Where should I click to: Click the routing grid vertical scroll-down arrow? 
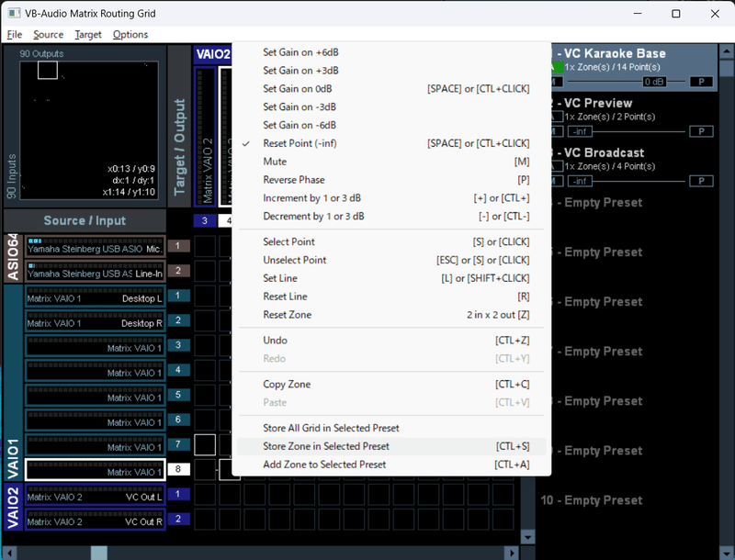pyautogui.click(x=527, y=538)
